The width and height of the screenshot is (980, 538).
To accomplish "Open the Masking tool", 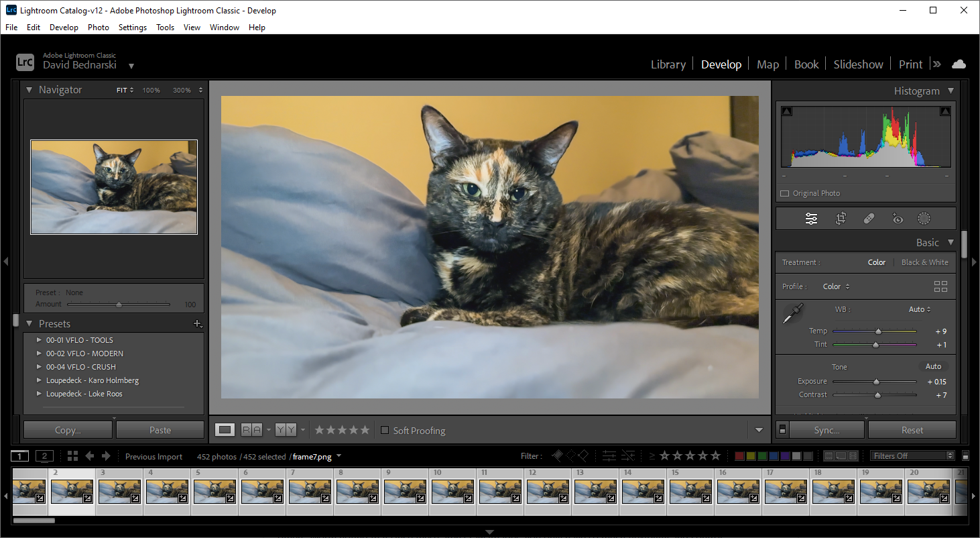I will pyautogui.click(x=924, y=219).
